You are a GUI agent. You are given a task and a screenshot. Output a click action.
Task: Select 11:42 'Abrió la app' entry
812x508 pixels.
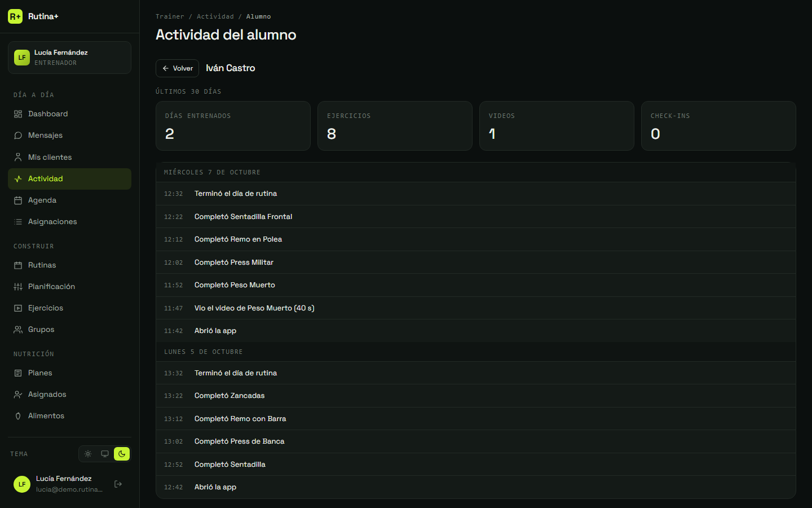[476, 331]
